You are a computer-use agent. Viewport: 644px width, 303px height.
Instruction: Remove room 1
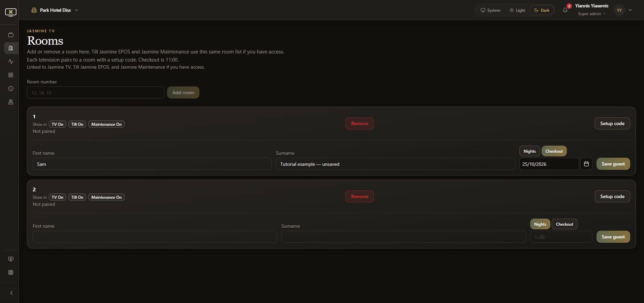tap(360, 123)
